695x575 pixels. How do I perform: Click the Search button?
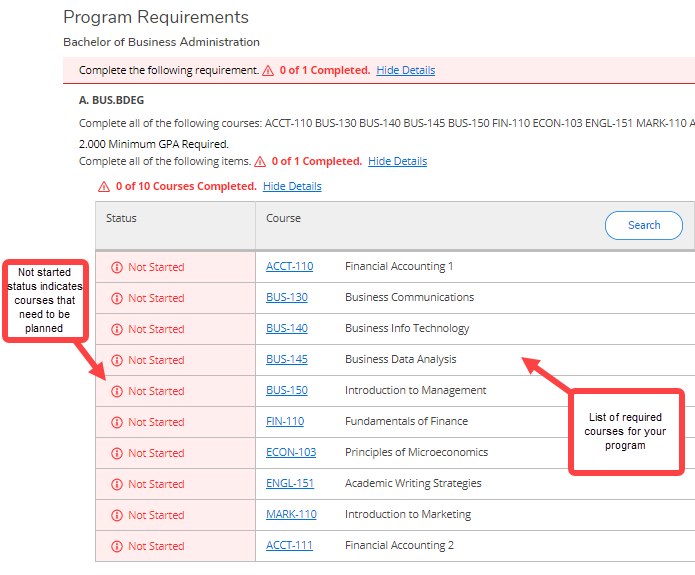pyautogui.click(x=644, y=225)
